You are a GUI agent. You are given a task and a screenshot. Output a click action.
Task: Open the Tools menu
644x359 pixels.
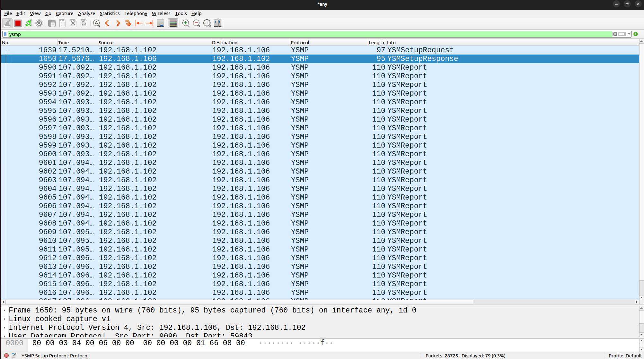click(x=181, y=13)
